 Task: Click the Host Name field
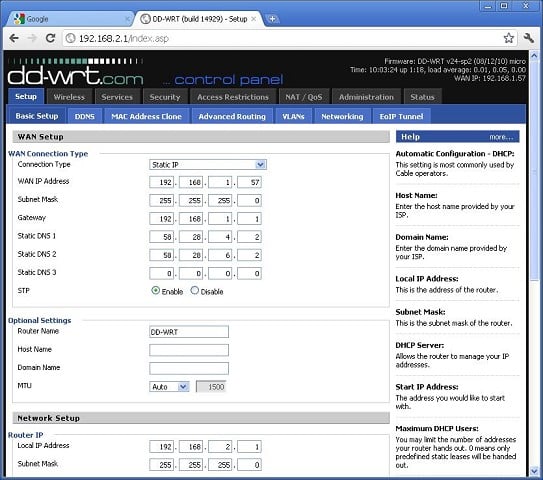189,350
